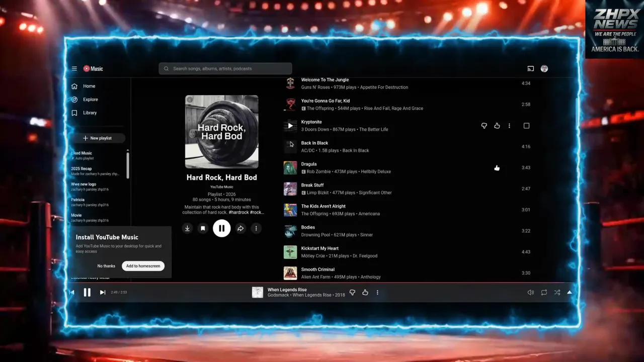Viewport: 644px width, 362px height.
Task: Check the Kryptonite row selection box
Action: (x=526, y=126)
